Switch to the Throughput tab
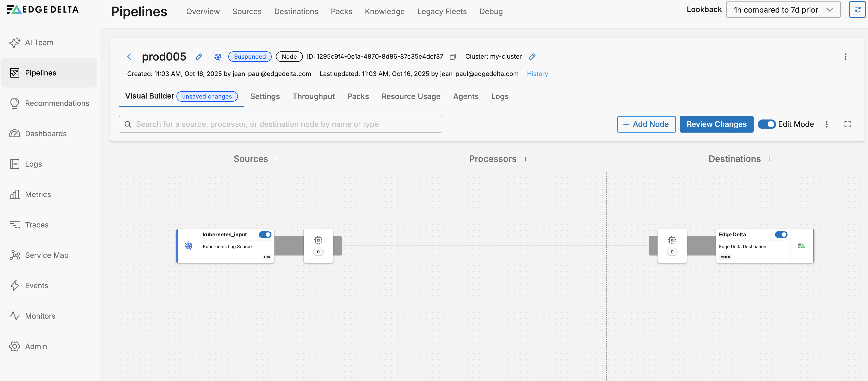 [313, 96]
